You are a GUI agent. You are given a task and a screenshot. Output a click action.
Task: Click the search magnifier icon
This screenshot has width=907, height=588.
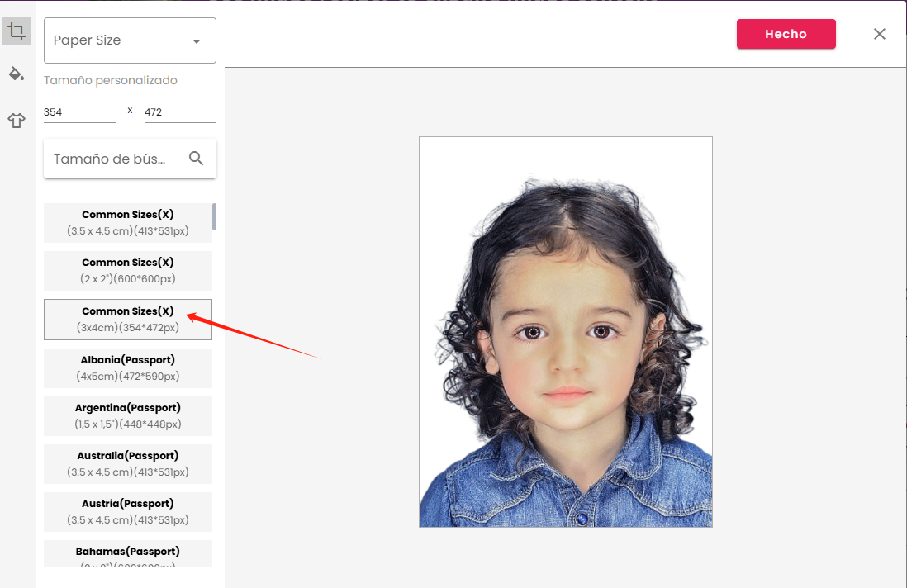(x=196, y=159)
